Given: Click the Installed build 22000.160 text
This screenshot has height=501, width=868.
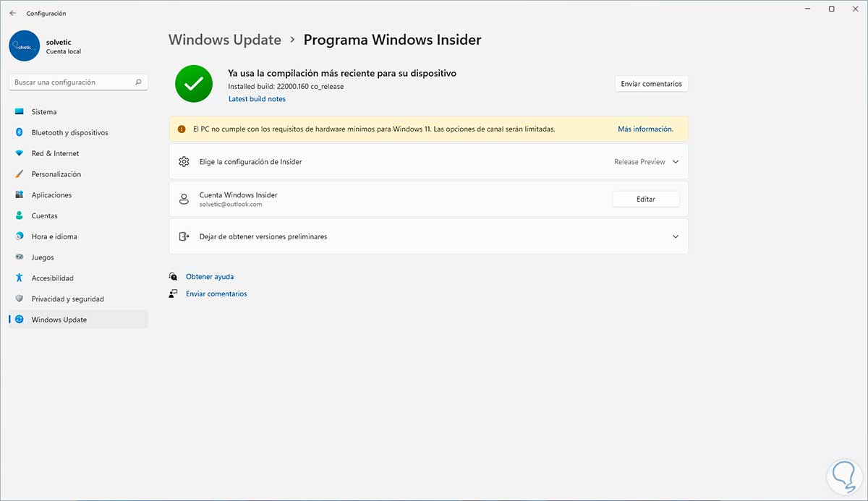Looking at the screenshot, I should (286, 87).
